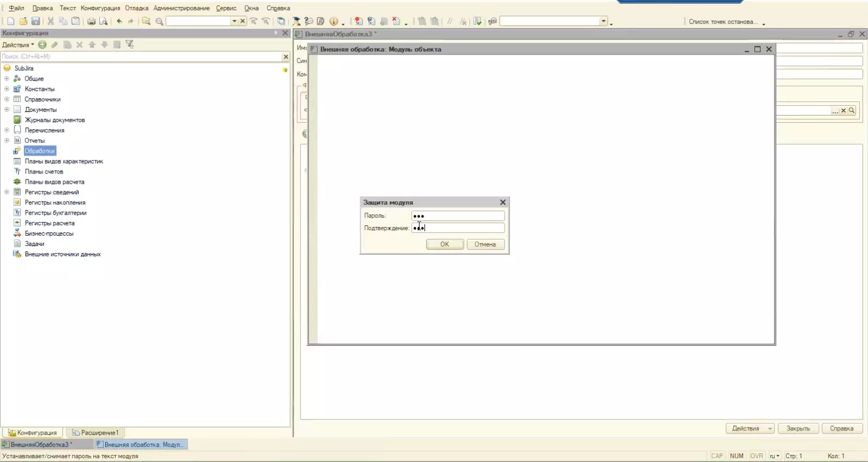The width and height of the screenshot is (868, 462).
Task: Click the Undo arrow icon
Action: pos(119,21)
